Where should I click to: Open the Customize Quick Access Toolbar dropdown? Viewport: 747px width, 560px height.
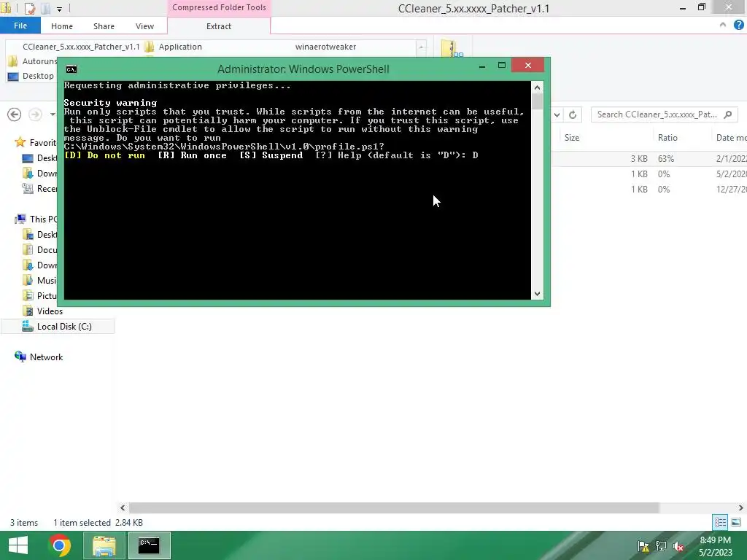pyautogui.click(x=59, y=9)
